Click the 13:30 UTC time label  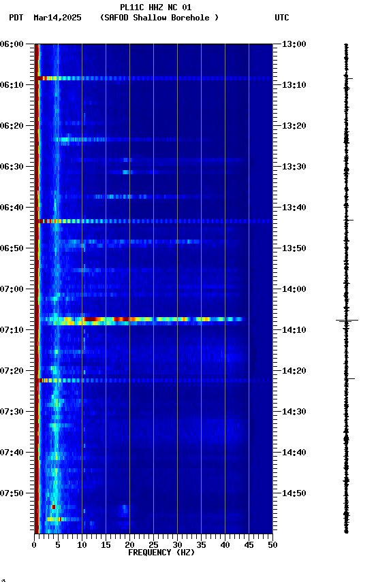[294, 167]
